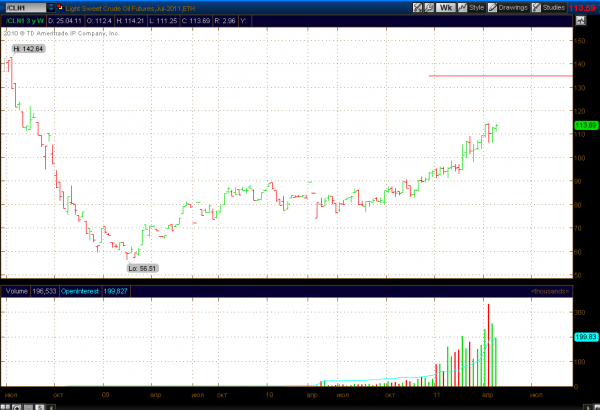Open the Studies menu

click(x=548, y=7)
